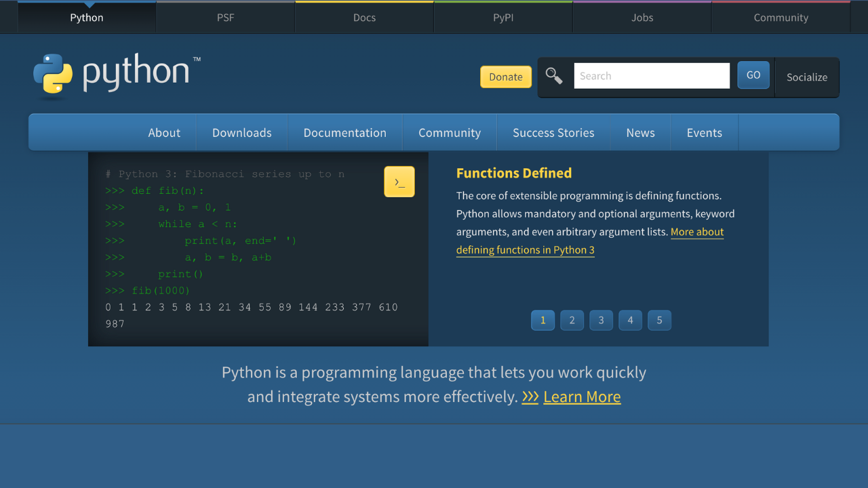
Task: Select slide 1 in code carousel
Action: [542, 321]
